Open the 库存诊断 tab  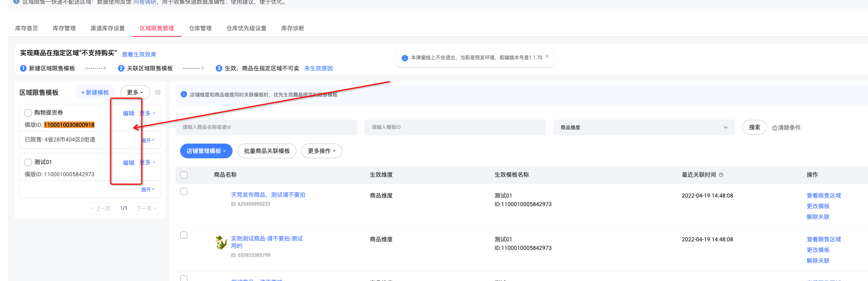point(293,28)
